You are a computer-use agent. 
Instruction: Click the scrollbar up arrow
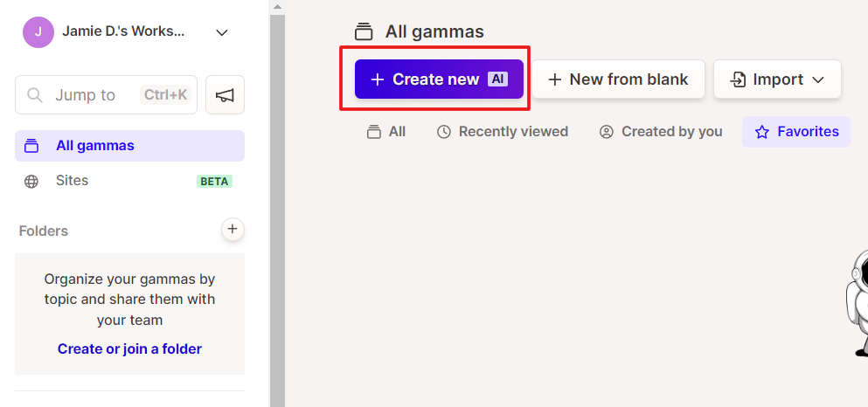point(277,7)
